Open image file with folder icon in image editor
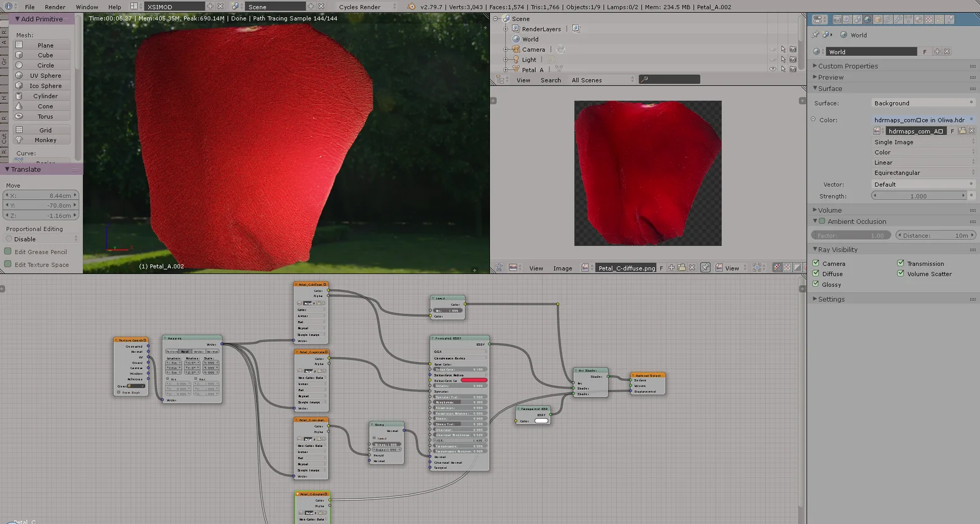 (682, 268)
